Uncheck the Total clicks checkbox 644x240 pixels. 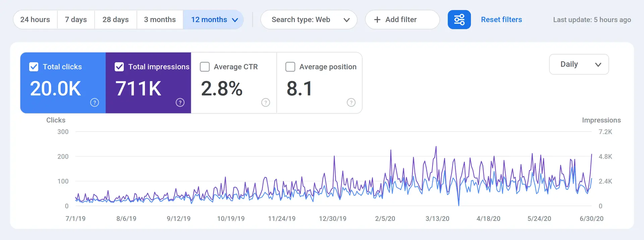pyautogui.click(x=34, y=67)
